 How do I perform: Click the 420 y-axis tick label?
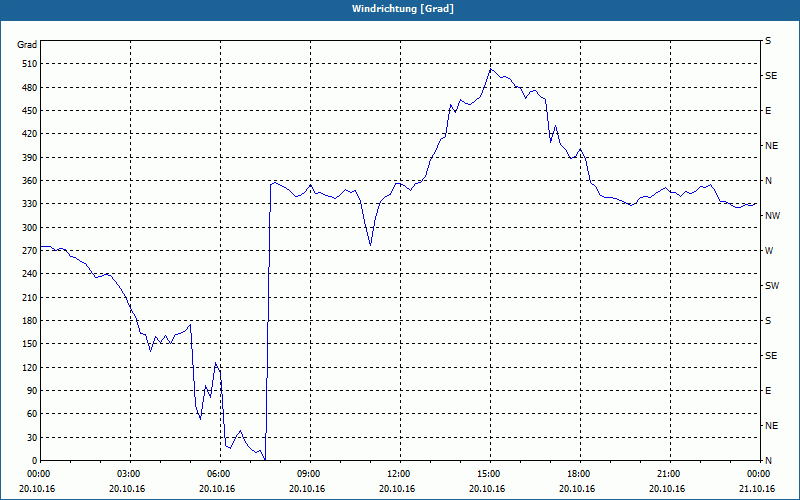30,134
